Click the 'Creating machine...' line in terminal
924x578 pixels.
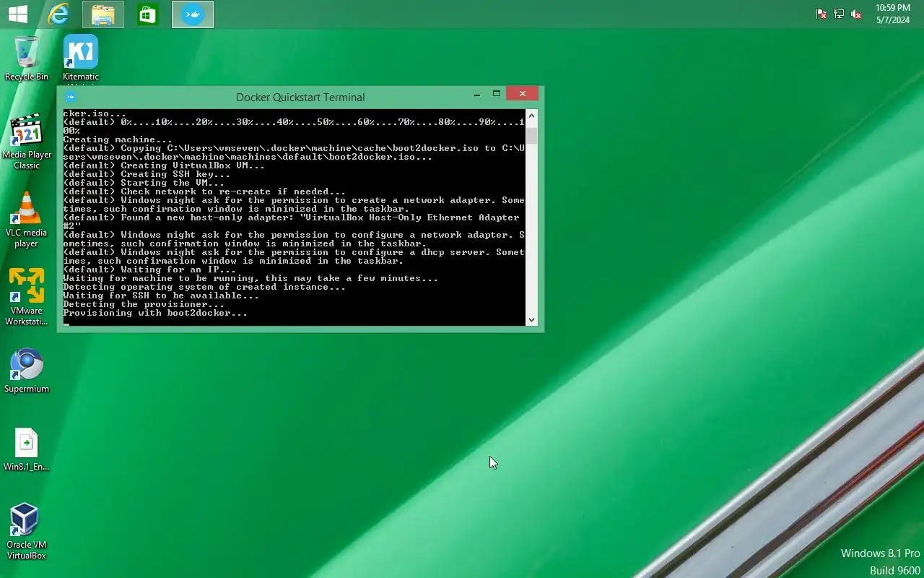118,139
